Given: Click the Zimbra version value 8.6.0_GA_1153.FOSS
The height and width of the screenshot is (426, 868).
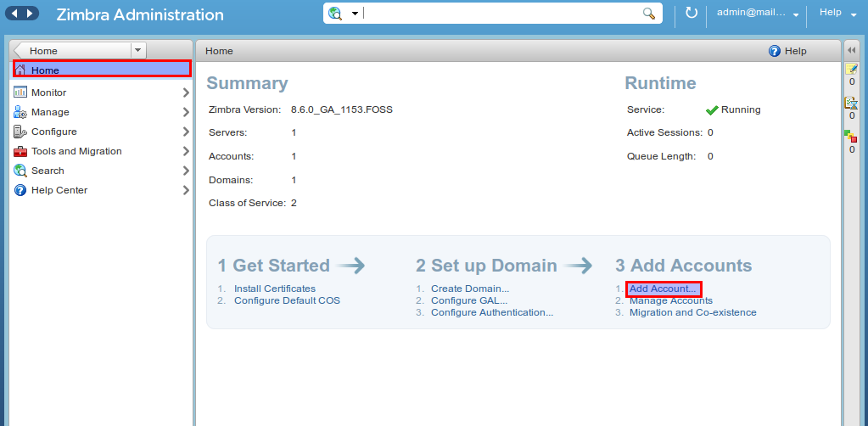Looking at the screenshot, I should point(342,109).
